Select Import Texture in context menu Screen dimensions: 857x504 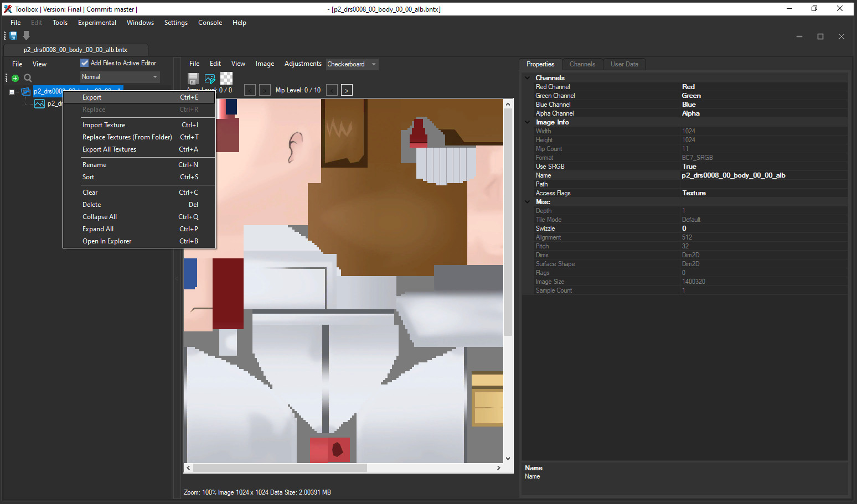(x=140, y=125)
